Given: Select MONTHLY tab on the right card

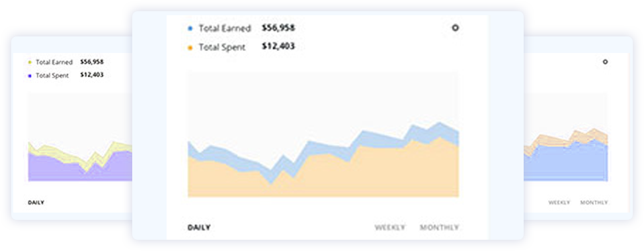Looking at the screenshot, I should coord(594,203).
